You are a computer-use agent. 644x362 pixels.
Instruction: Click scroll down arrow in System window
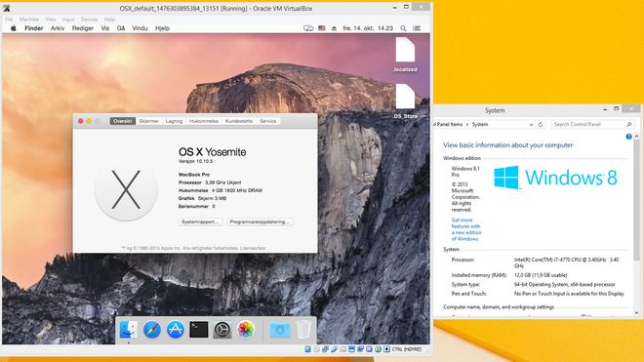636,312
